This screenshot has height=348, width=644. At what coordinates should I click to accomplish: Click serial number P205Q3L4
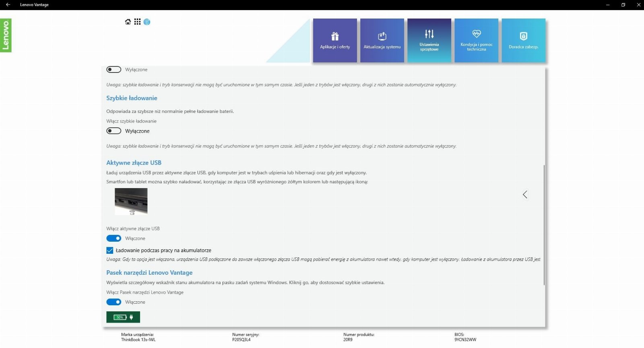241,340
